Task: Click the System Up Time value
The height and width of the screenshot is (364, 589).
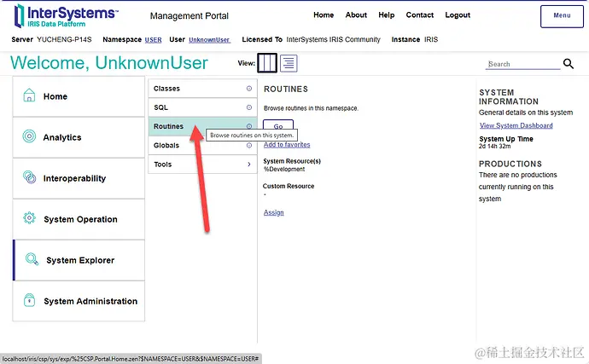Action: point(494,147)
